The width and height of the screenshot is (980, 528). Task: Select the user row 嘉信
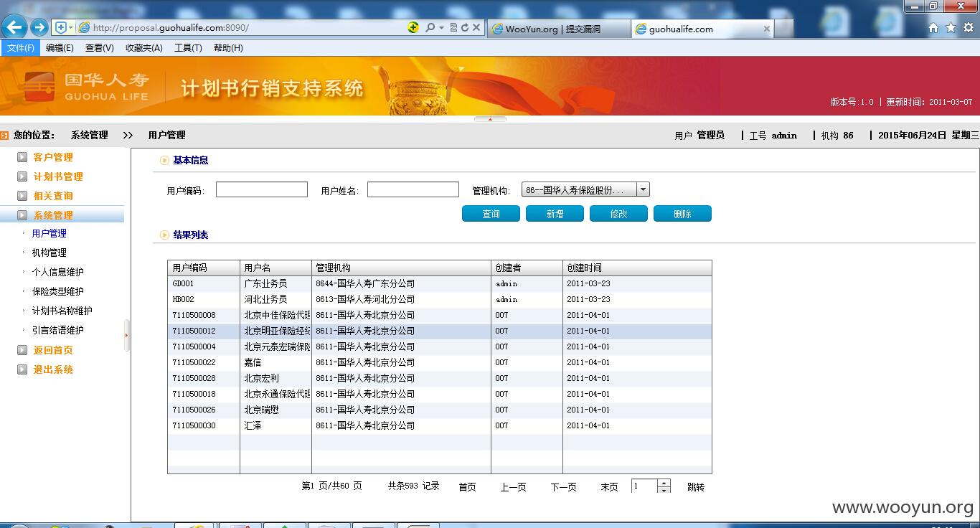tap(440, 362)
